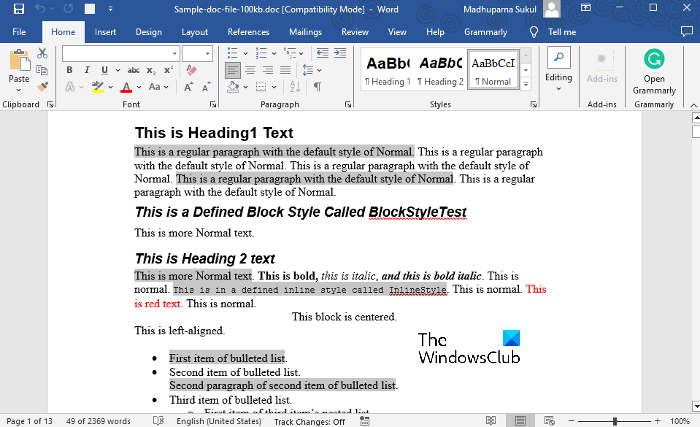This screenshot has height=427, width=700.
Task: Click the Show/Hide paragraph marks icon
Action: 317,87
